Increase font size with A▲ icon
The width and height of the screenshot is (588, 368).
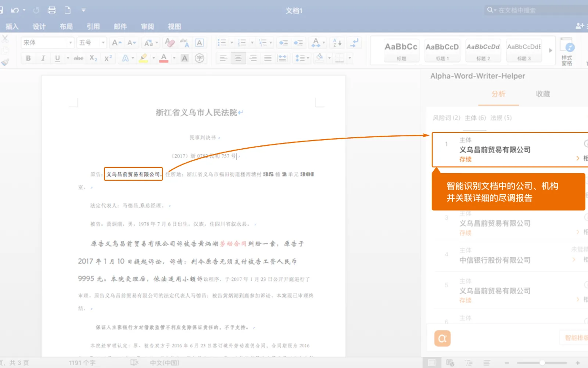[x=117, y=43]
